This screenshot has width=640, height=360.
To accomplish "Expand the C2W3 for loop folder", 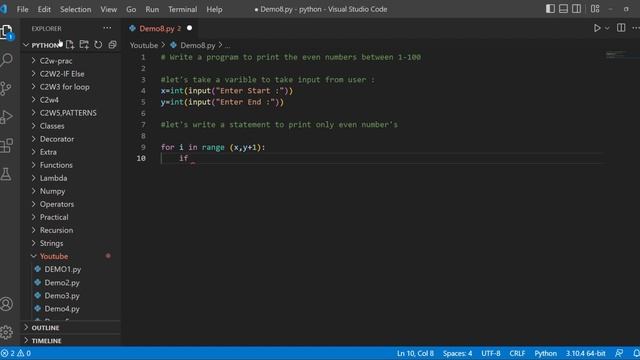I will click(64, 87).
